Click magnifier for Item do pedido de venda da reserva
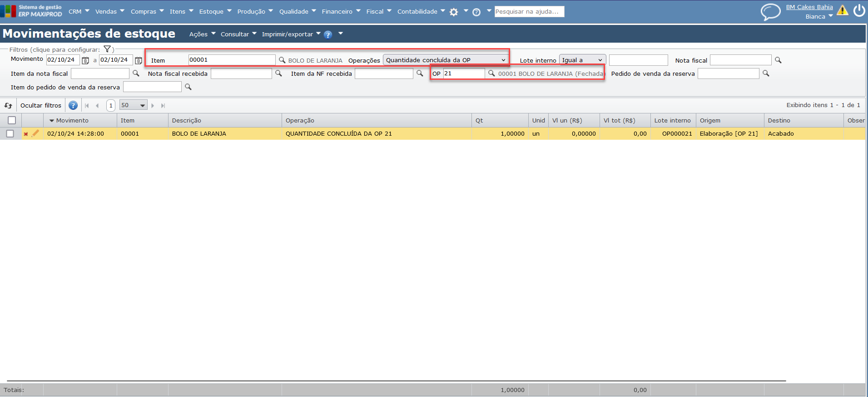The height and width of the screenshot is (397, 868). (188, 87)
